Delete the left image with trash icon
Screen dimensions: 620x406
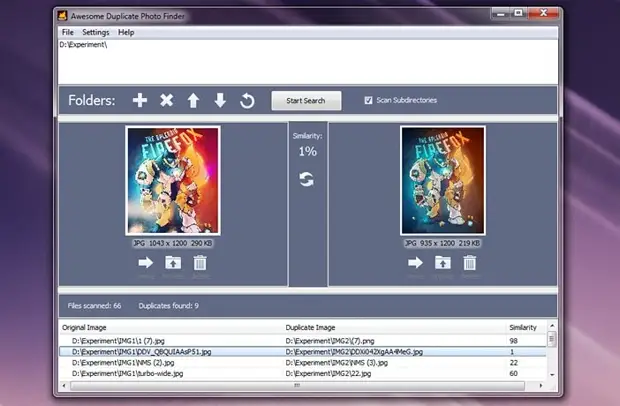pyautogui.click(x=200, y=263)
